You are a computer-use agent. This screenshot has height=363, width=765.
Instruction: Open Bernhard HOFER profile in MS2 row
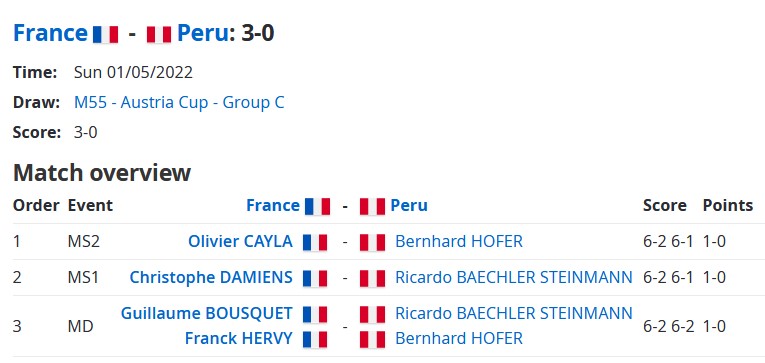pos(459,241)
